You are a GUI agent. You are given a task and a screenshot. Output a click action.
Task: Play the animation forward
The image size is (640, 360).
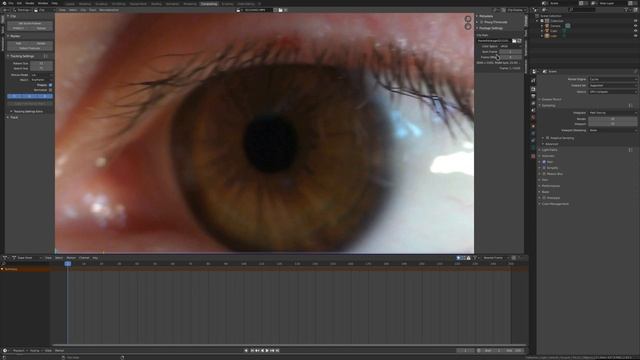(x=267, y=351)
